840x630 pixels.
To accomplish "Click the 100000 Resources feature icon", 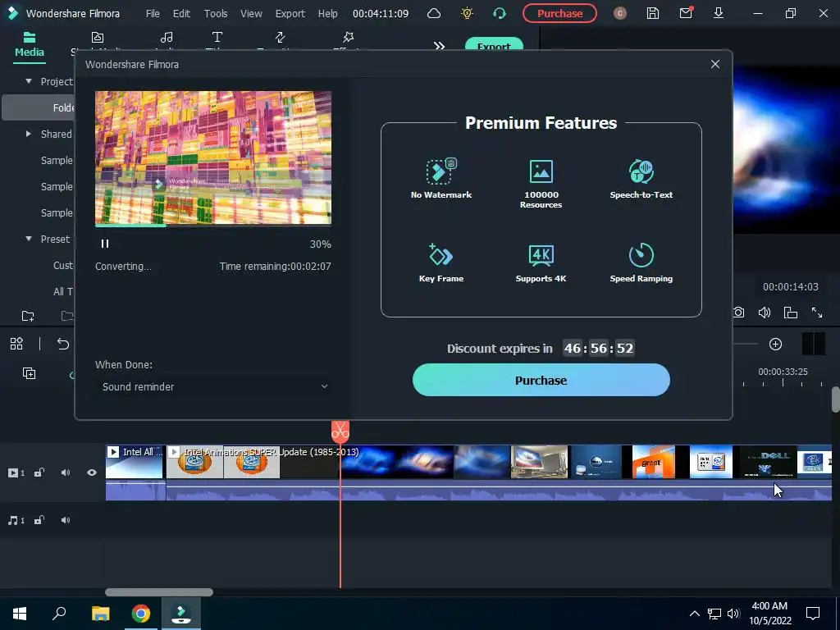I will click(x=541, y=171).
